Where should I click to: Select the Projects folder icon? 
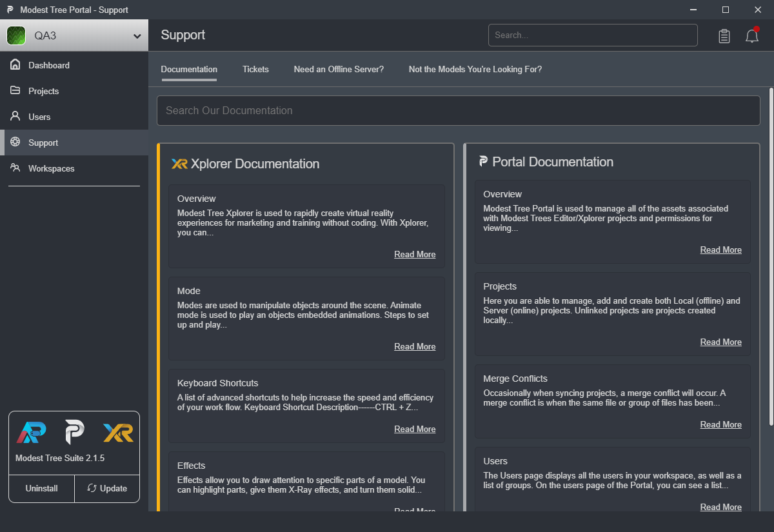[x=15, y=91]
